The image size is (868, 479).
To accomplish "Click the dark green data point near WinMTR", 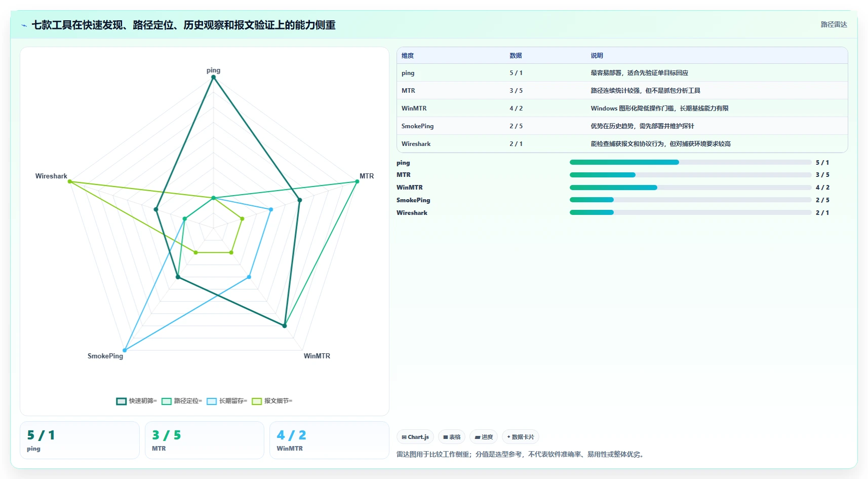I will (285, 326).
